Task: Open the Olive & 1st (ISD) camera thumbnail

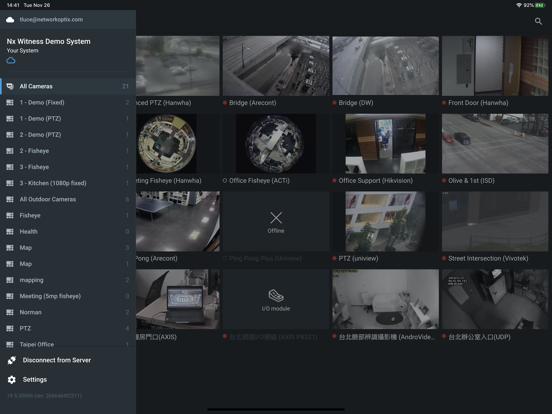Action: tap(495, 144)
